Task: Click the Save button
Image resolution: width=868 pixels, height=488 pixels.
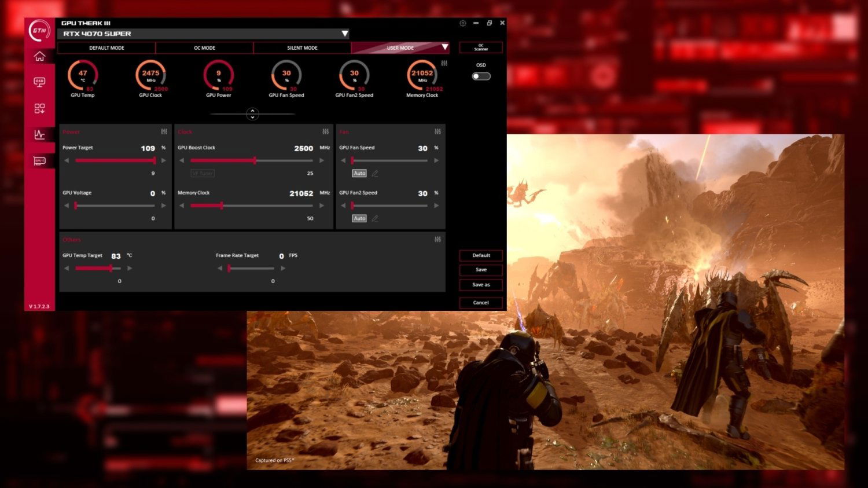Action: (481, 270)
